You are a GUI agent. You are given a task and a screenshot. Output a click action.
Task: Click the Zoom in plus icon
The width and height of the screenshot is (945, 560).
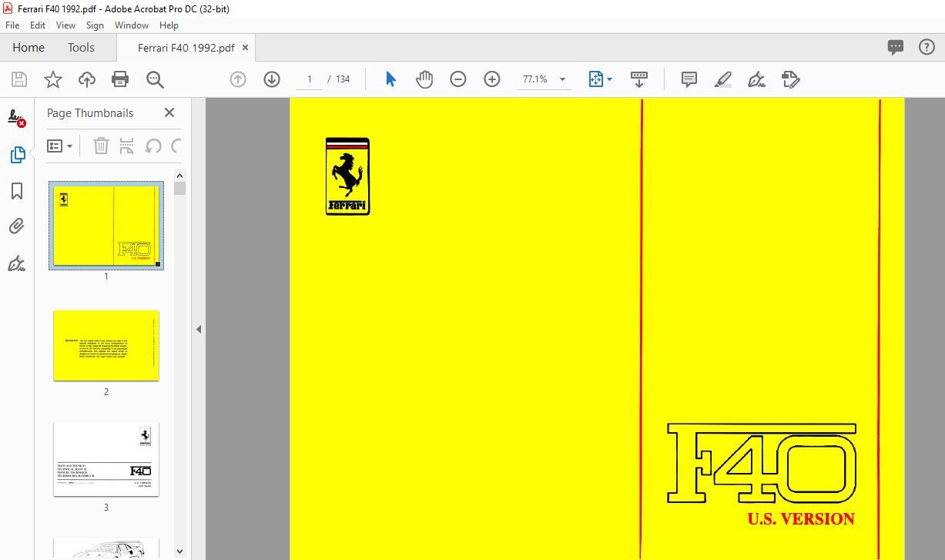click(x=492, y=79)
